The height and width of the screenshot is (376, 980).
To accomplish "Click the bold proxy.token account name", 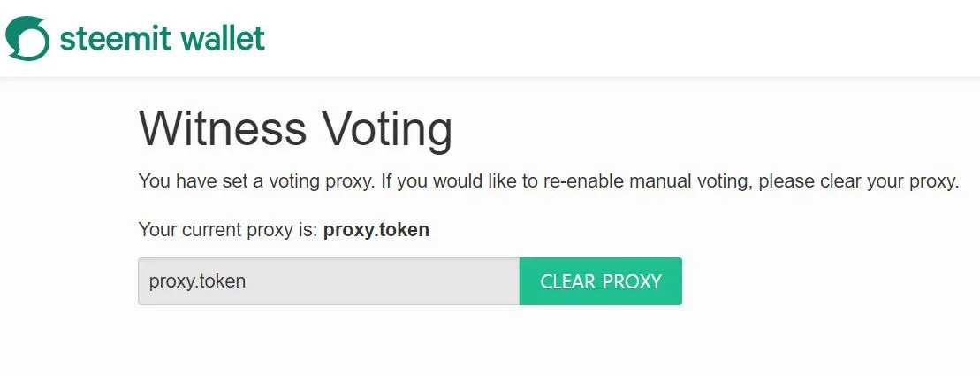I will pos(376,230).
